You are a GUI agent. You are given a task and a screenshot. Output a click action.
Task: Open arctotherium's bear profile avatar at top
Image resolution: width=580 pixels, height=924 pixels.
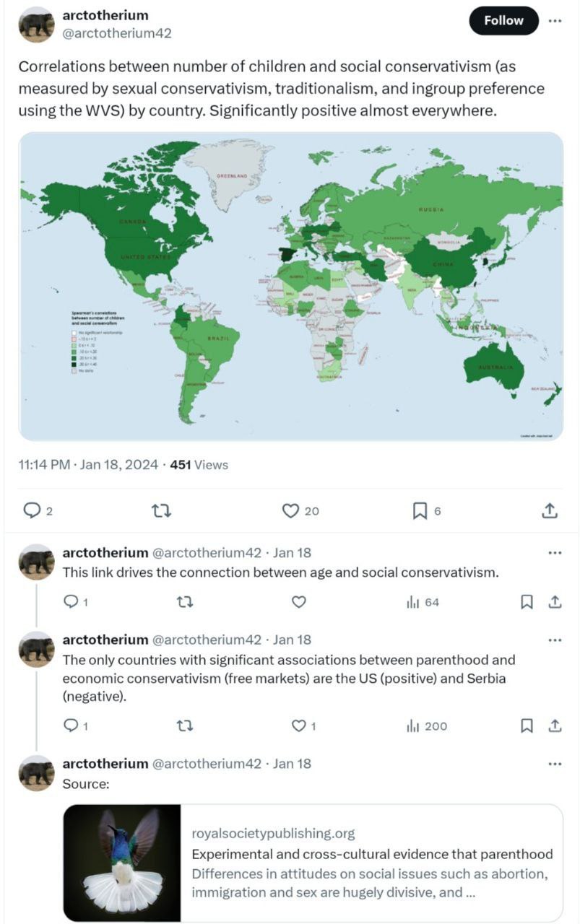click(36, 25)
